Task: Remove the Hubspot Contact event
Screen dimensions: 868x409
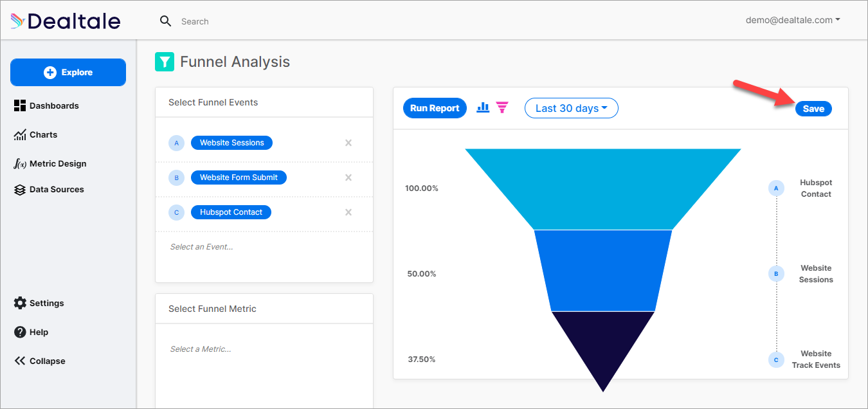Action: point(348,212)
